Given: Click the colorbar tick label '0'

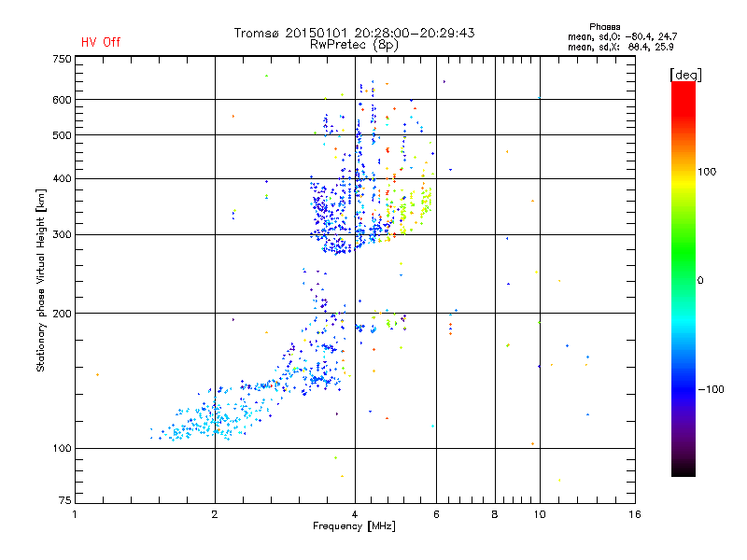Looking at the screenshot, I should point(700,281).
